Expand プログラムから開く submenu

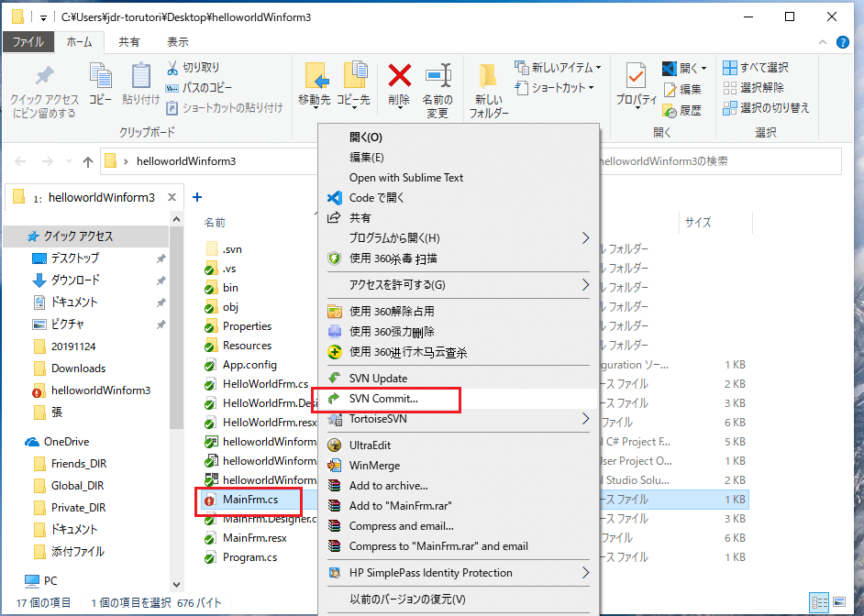pyautogui.click(x=585, y=237)
